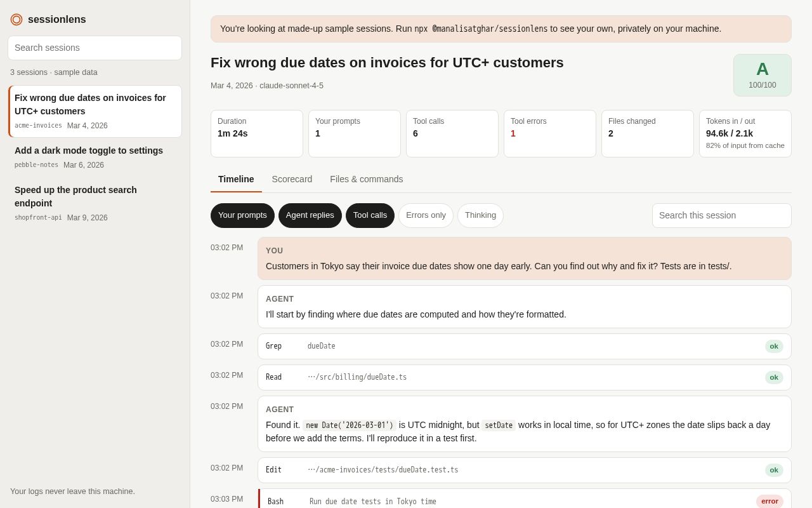Enable the Thinking filter
812x508 pixels.
[480, 215]
